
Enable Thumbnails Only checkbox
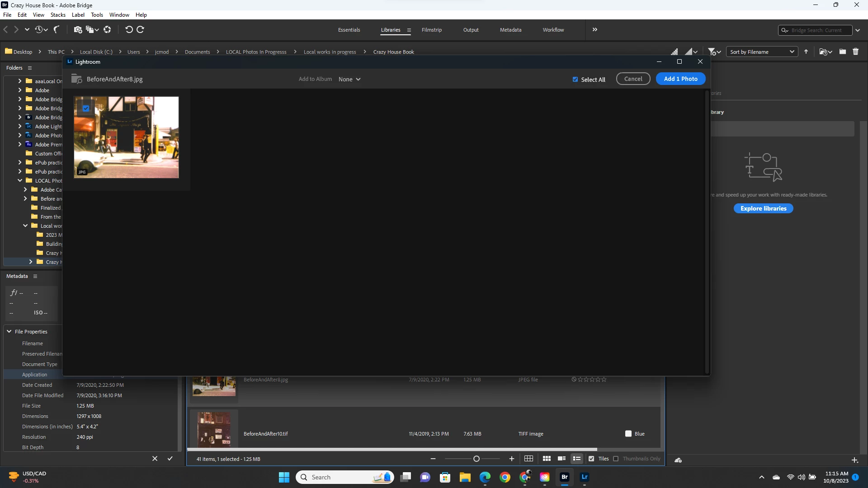pos(616,459)
